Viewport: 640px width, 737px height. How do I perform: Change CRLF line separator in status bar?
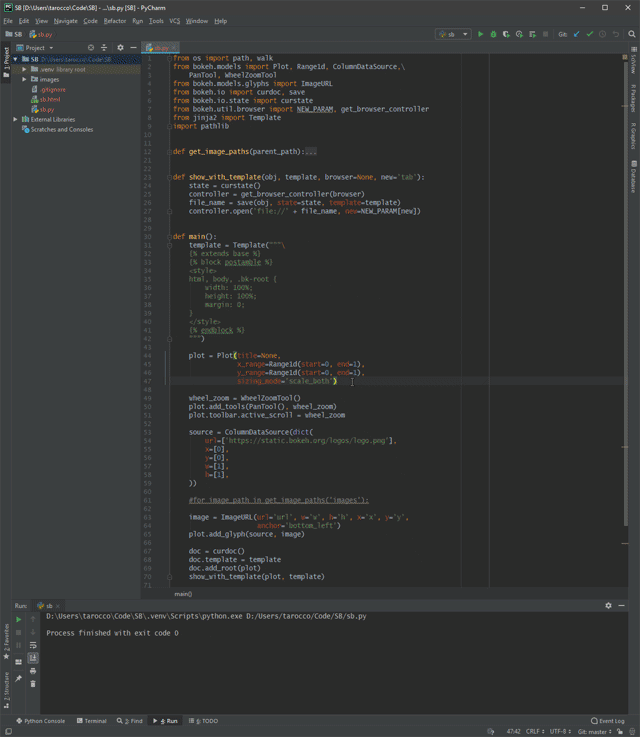535,731
